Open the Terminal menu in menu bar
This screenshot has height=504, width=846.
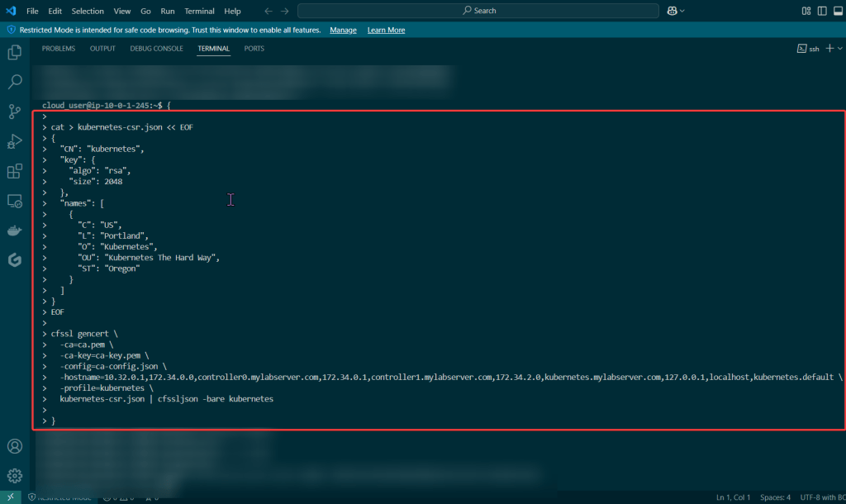coord(199,11)
